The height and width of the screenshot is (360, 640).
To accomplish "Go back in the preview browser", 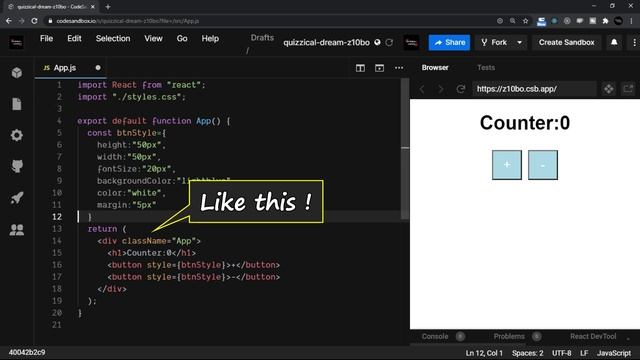I will tap(422, 89).
